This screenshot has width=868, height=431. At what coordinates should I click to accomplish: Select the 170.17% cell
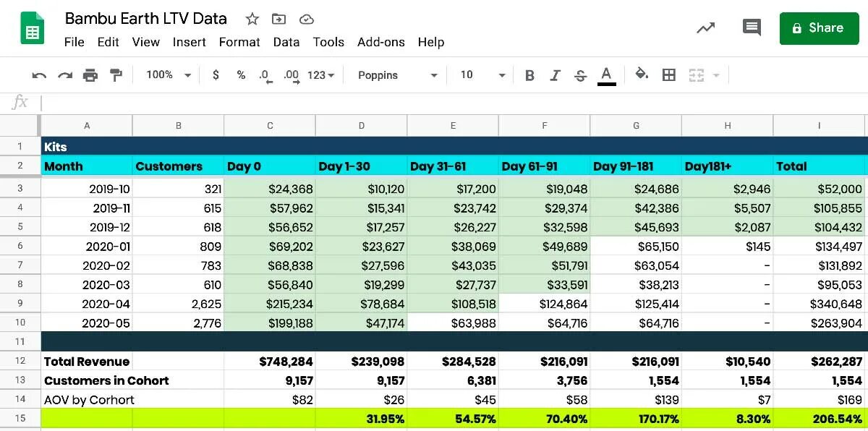point(636,419)
